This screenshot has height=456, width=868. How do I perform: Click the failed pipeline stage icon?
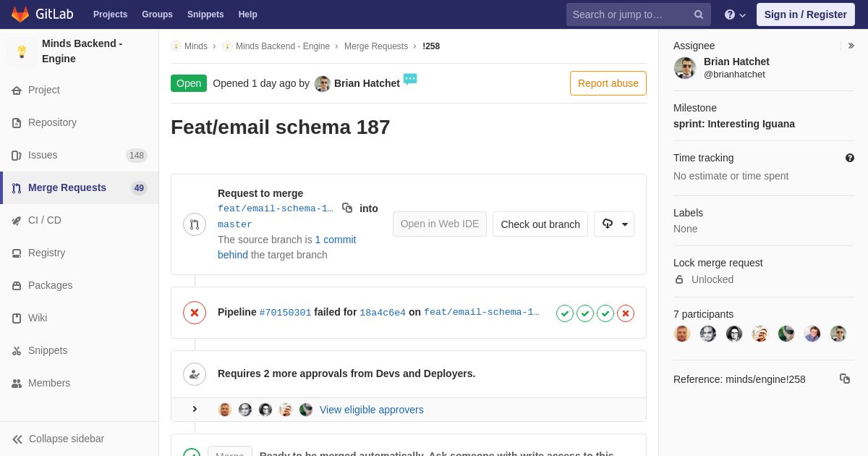[626, 313]
